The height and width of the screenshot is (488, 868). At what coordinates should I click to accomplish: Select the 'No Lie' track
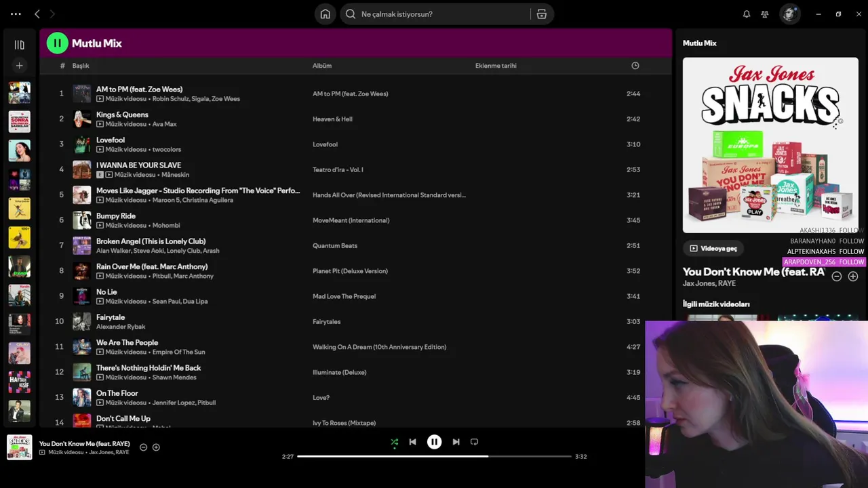(x=106, y=292)
